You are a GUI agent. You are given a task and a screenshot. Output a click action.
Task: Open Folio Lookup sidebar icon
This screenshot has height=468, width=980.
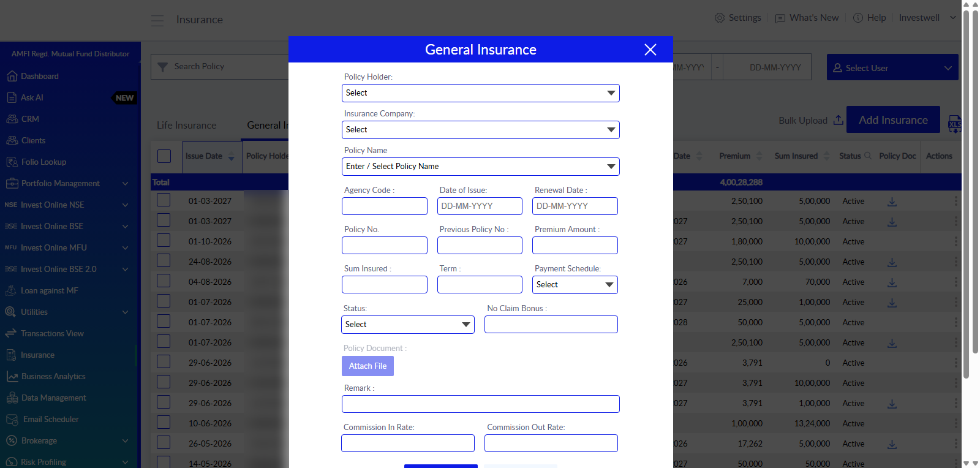[12, 162]
